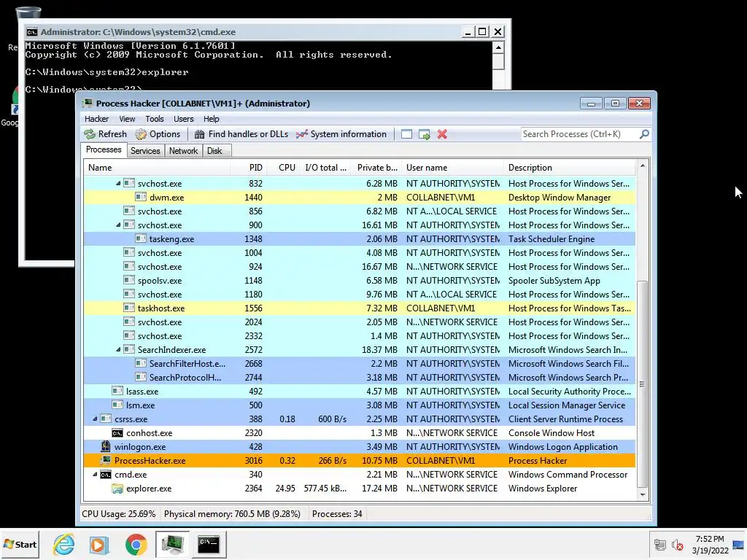Open Google Chrome from the taskbar
Image resolution: width=747 pixels, height=560 pixels.
(136, 544)
